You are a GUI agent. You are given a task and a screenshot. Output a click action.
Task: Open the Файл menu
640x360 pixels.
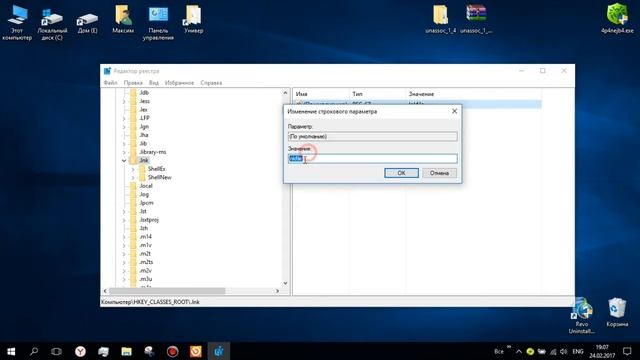tap(110, 82)
